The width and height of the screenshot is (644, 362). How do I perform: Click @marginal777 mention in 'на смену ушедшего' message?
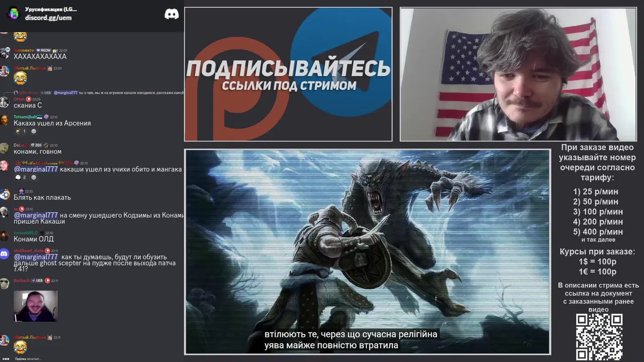click(x=36, y=215)
